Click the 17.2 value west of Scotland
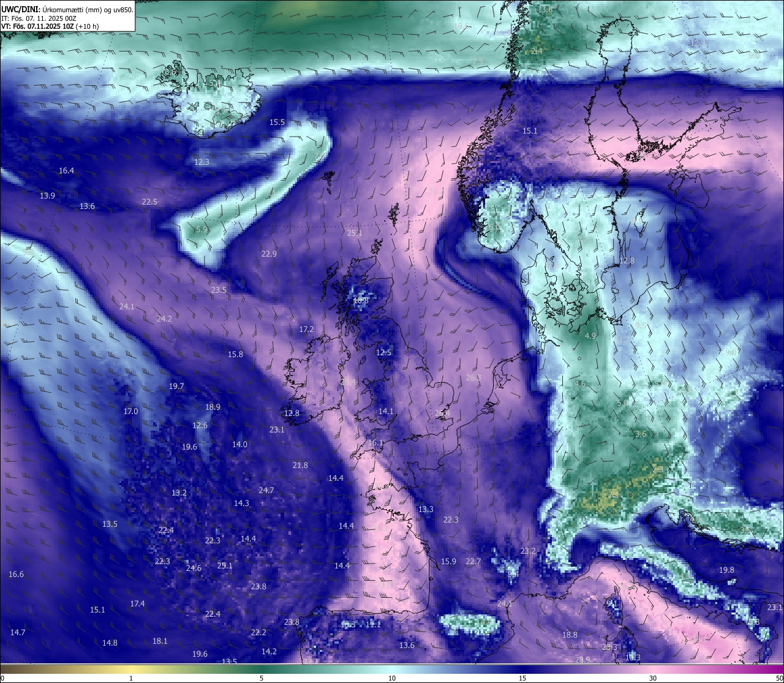Viewport: 784px width, 683px height. (x=306, y=330)
